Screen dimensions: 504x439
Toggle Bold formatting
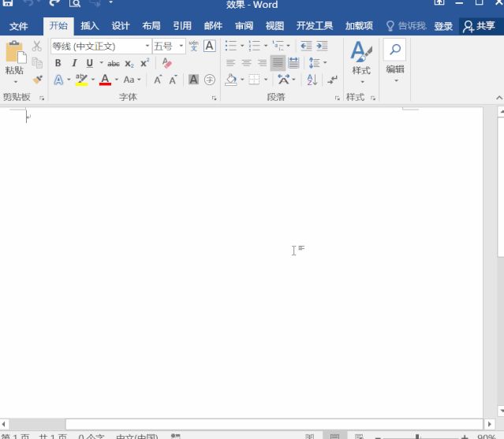[x=58, y=63]
